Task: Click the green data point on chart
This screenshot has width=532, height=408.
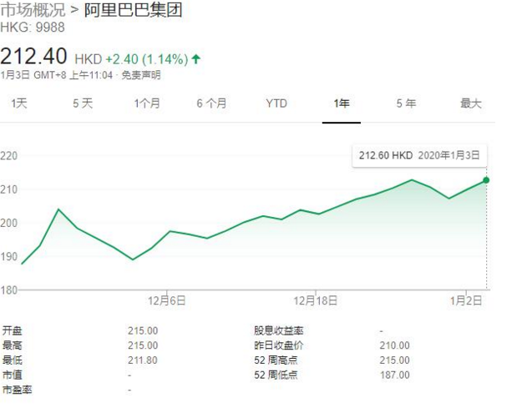Action: (x=486, y=180)
